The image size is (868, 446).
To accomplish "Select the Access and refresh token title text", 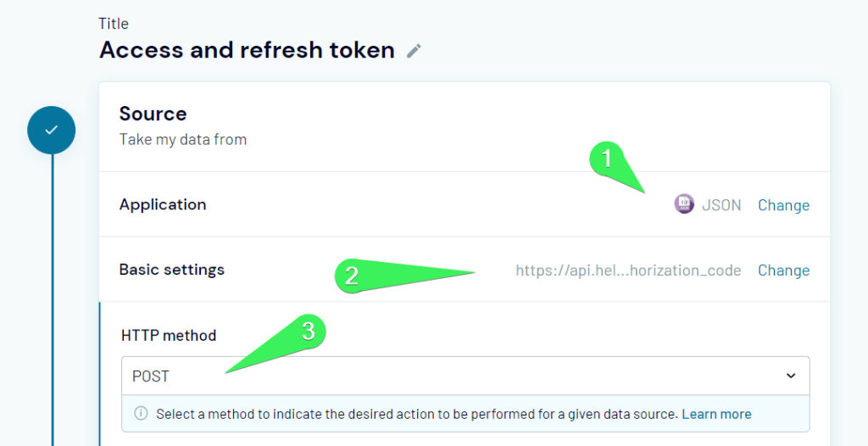I will coord(247,50).
